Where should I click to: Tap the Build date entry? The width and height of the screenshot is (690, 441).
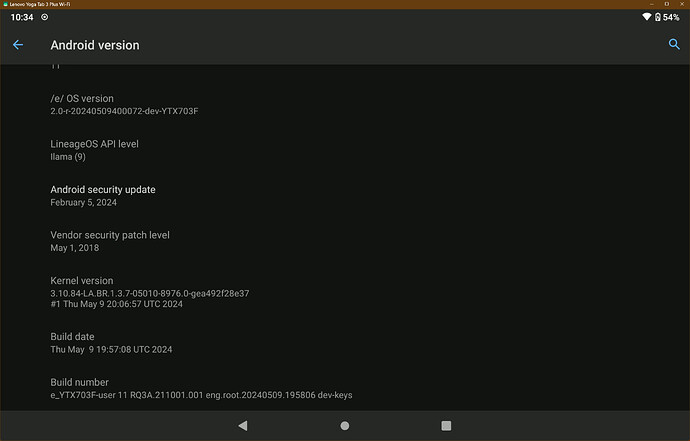coord(345,343)
